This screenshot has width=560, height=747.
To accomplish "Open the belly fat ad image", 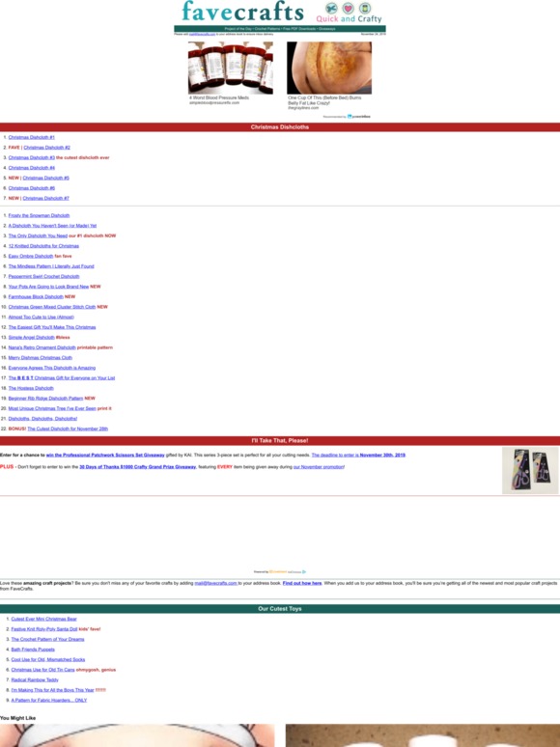I will pos(329,68).
